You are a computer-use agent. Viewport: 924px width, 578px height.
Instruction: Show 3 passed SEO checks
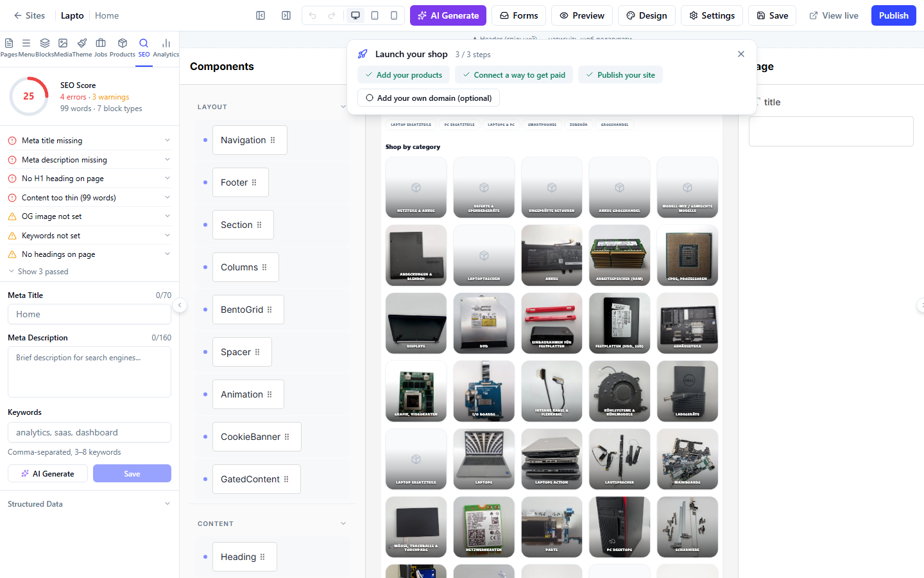(x=38, y=272)
